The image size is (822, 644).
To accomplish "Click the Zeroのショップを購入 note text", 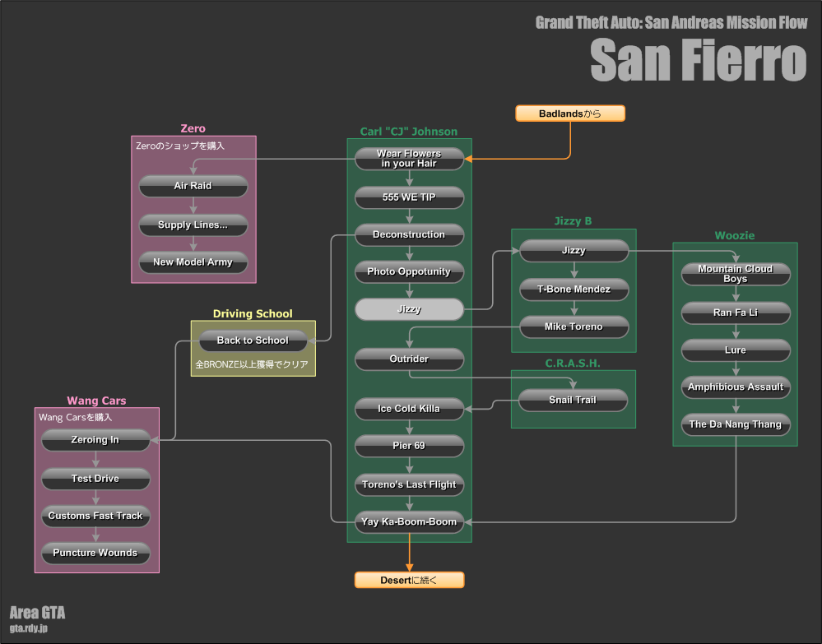I will click(180, 146).
